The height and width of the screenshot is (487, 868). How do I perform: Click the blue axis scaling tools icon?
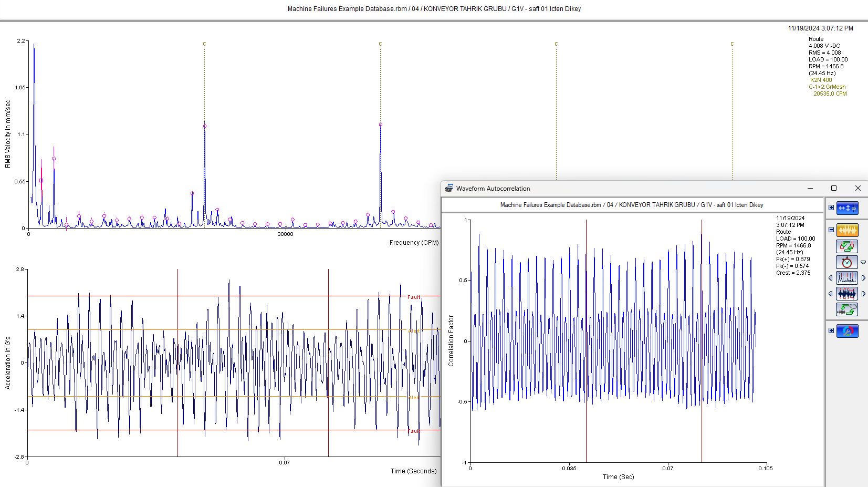coord(847,208)
